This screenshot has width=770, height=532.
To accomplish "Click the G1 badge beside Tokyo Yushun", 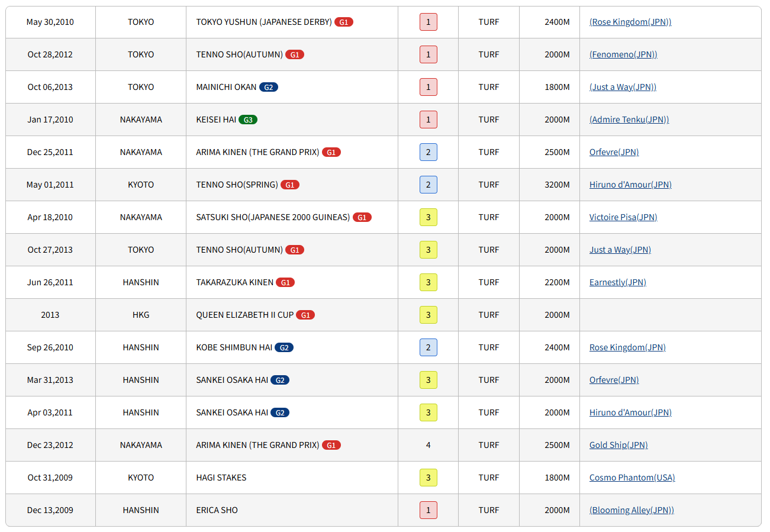I will 344,22.
